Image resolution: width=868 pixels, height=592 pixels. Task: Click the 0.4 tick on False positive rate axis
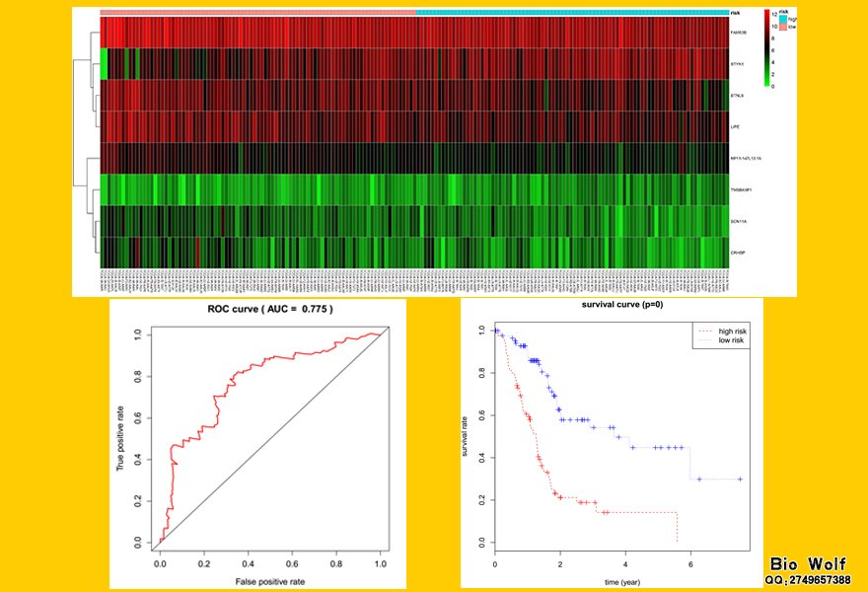[x=248, y=563]
